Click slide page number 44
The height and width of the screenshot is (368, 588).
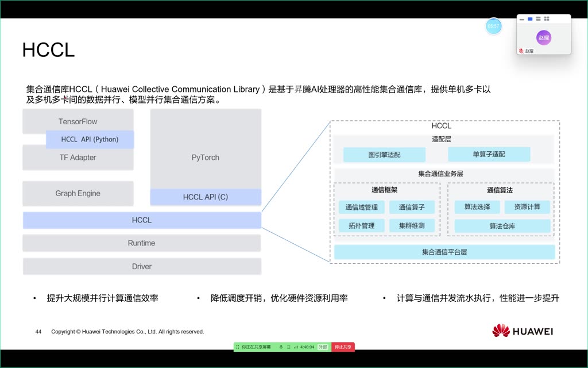[38, 332]
